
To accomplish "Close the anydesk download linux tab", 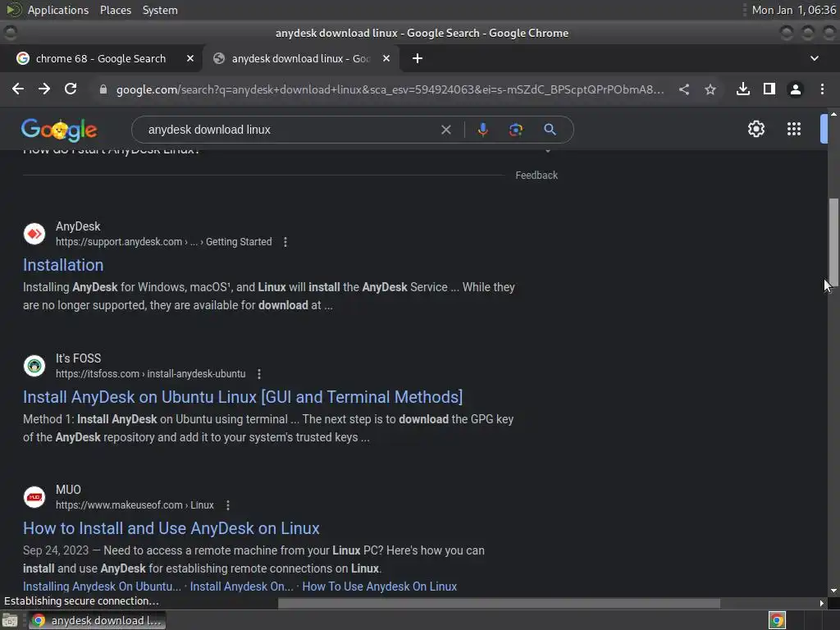I will pos(386,58).
